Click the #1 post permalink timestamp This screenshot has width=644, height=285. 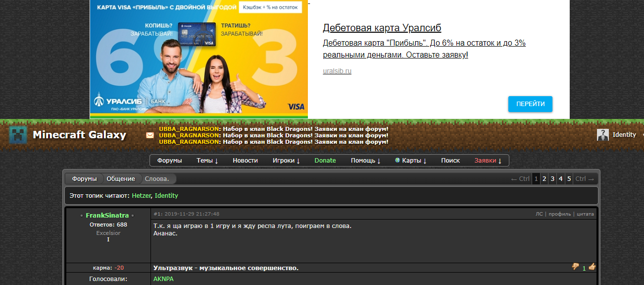(187, 214)
